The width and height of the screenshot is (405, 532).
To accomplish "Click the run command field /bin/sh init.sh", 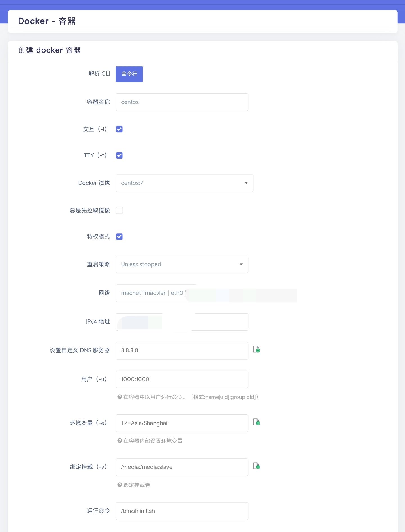I will [182, 511].
